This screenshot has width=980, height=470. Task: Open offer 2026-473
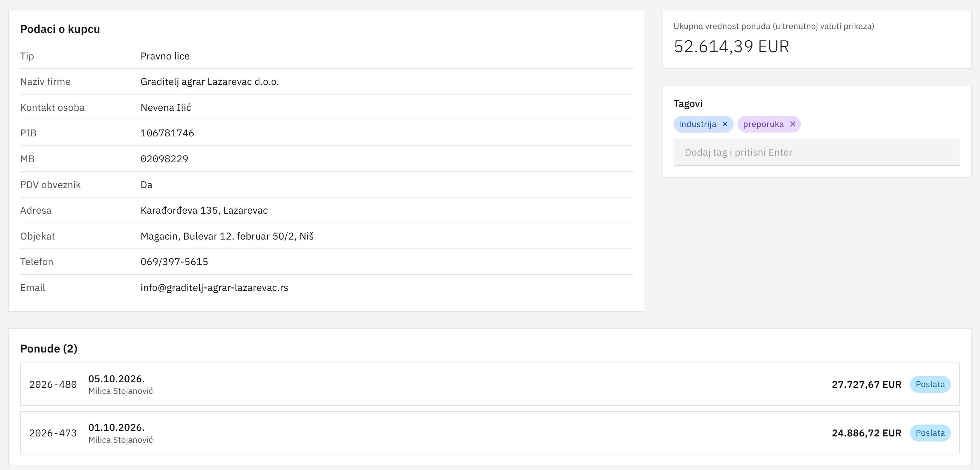pos(490,433)
